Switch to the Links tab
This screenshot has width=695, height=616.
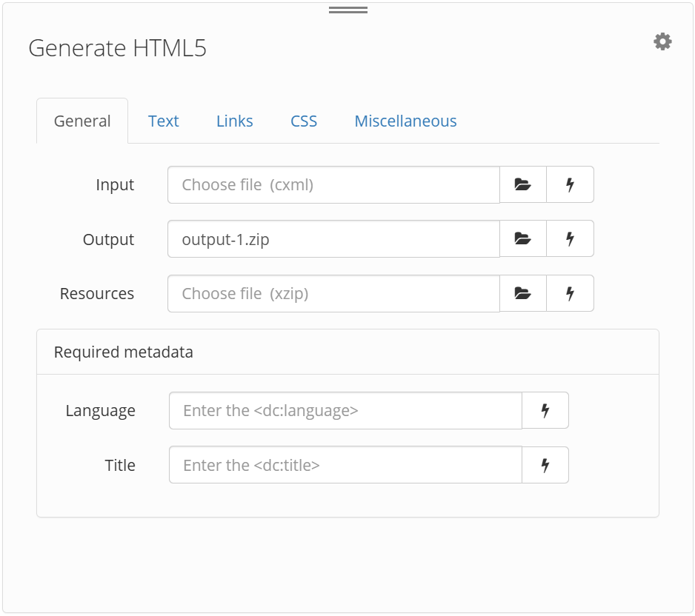pos(234,121)
